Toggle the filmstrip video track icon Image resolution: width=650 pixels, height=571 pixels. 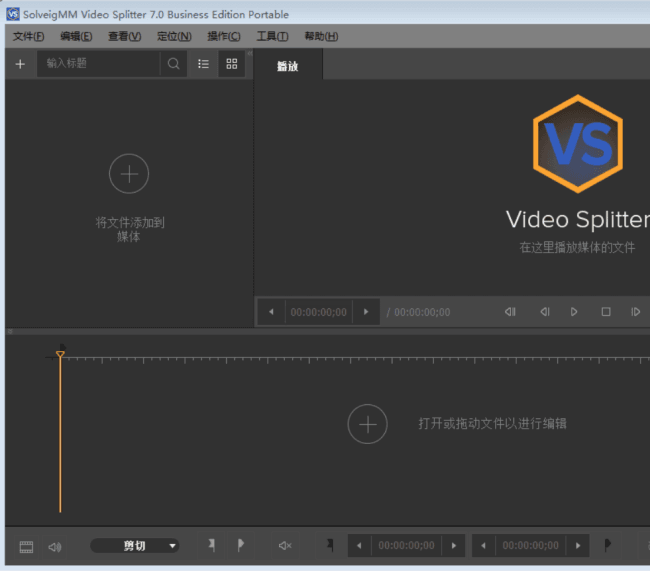point(26,547)
